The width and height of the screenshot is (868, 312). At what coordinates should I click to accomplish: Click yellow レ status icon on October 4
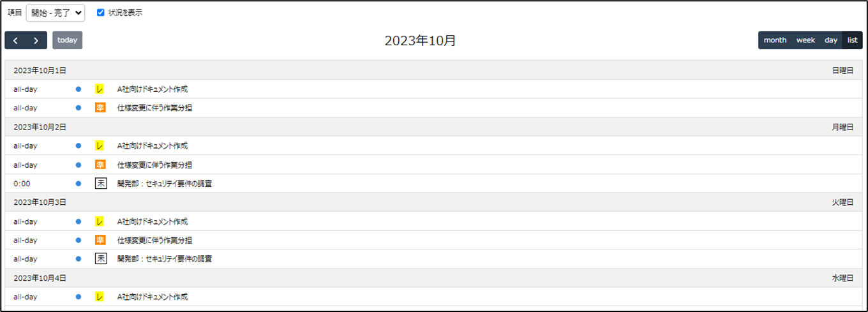(100, 297)
